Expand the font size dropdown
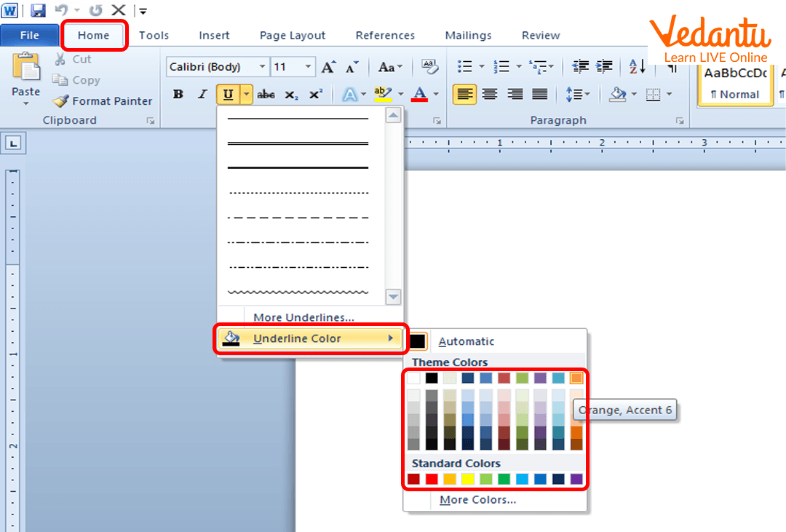The width and height of the screenshot is (786, 532). (x=309, y=67)
